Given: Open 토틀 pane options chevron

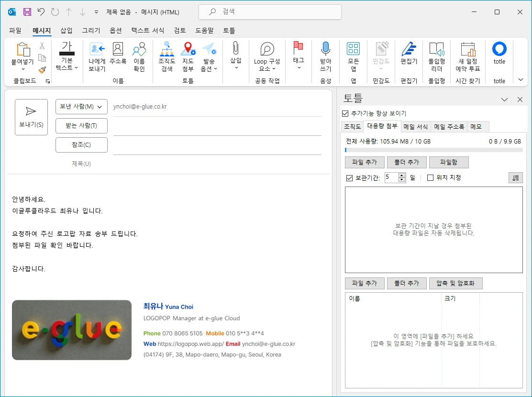Looking at the screenshot, I should click(505, 99).
